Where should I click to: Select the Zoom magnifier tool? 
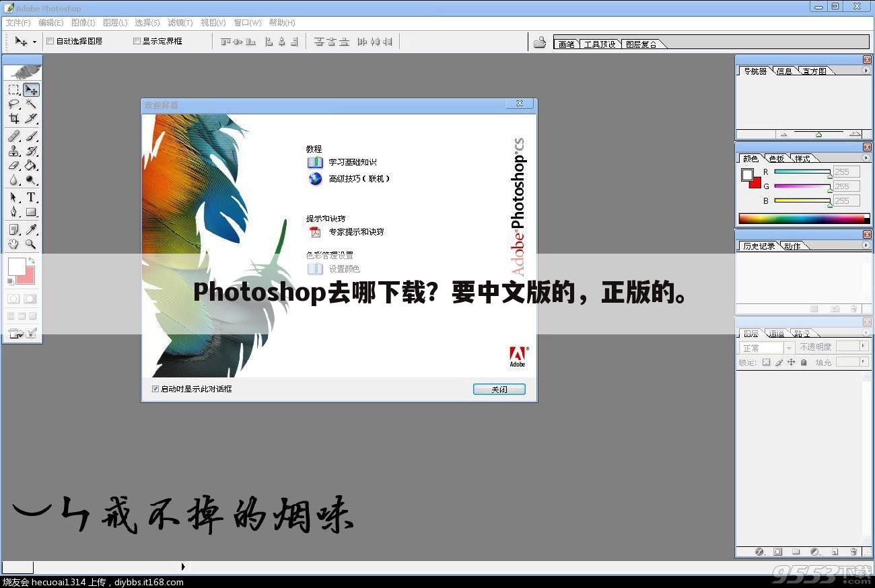pyautogui.click(x=31, y=244)
